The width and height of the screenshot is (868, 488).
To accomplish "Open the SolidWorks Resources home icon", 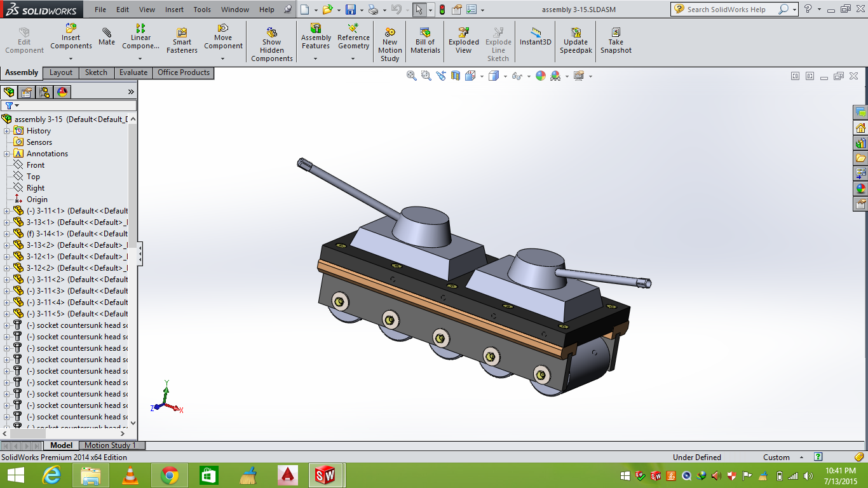I will pos(861,128).
